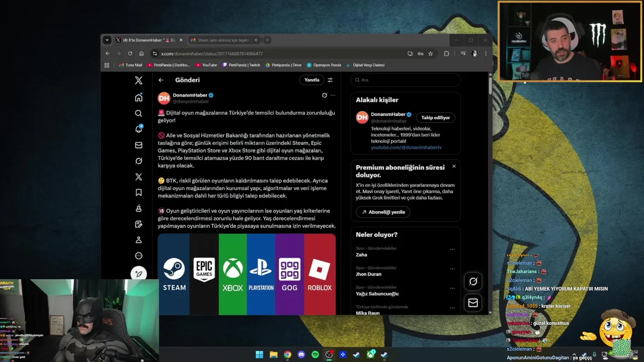The height and width of the screenshot is (362, 644).
Task: Open floating Grok button at bottom right
Action: point(473,282)
